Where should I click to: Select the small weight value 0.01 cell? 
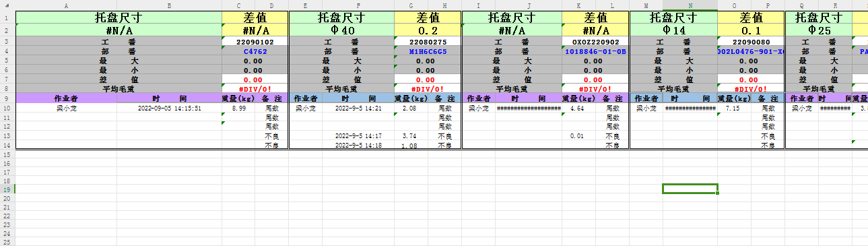coord(578,136)
